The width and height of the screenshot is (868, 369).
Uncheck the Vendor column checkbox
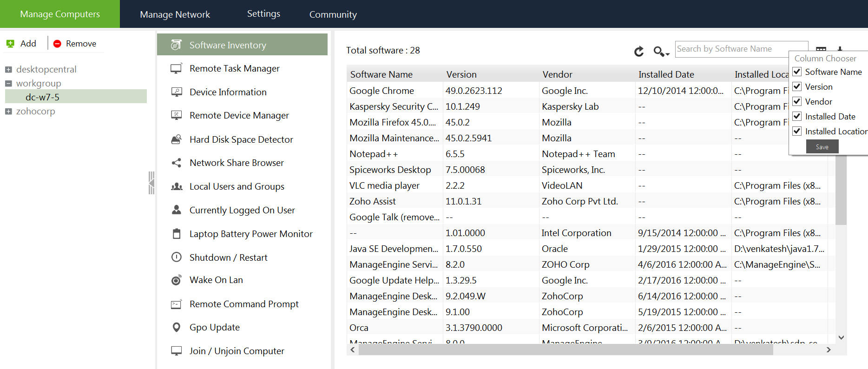[x=797, y=101]
